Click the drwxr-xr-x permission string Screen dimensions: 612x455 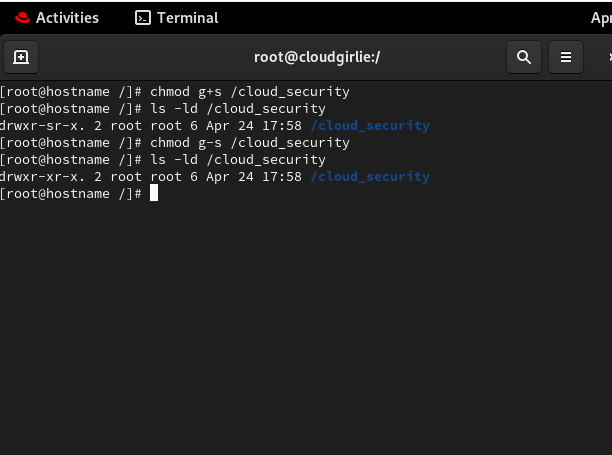(x=42, y=177)
